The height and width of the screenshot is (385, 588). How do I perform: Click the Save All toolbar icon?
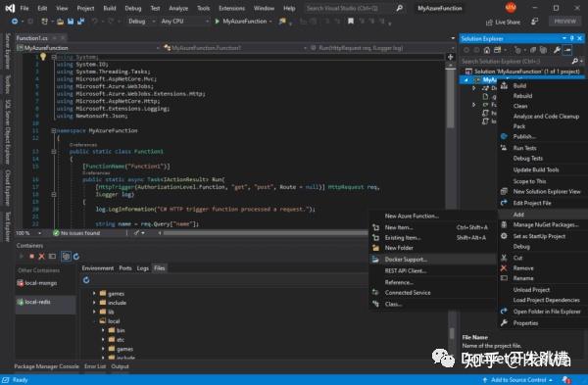coord(80,22)
